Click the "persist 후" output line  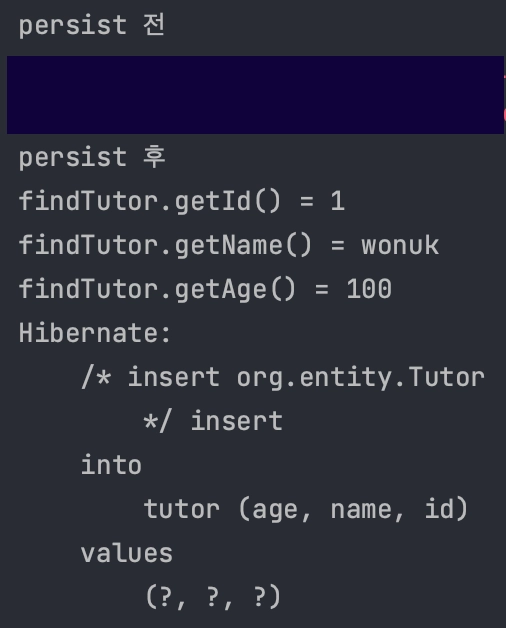coord(92,157)
